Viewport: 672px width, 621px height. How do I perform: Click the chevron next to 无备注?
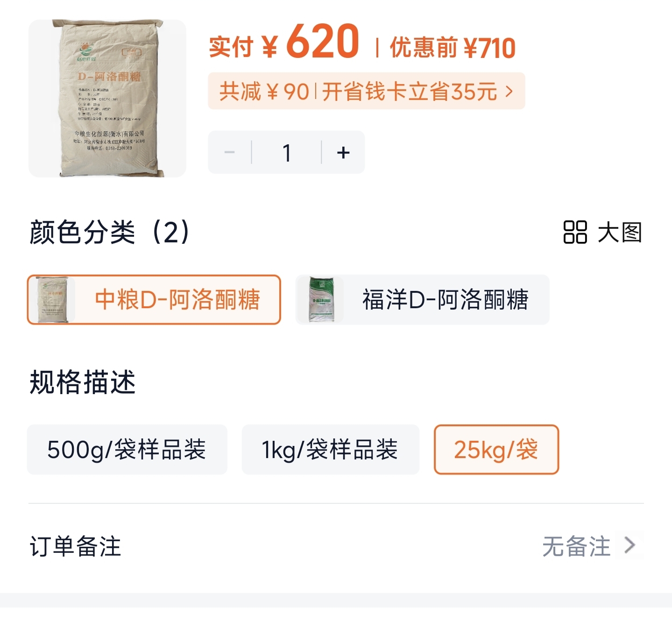(x=630, y=545)
